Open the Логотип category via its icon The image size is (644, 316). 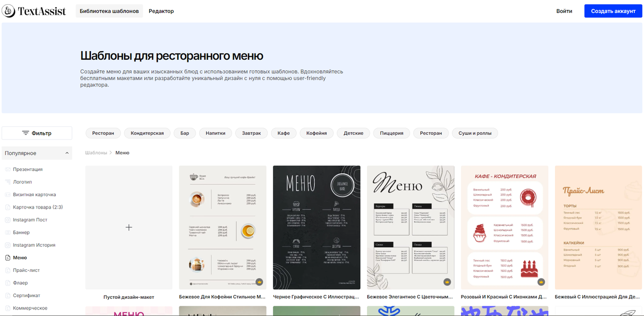click(x=8, y=182)
